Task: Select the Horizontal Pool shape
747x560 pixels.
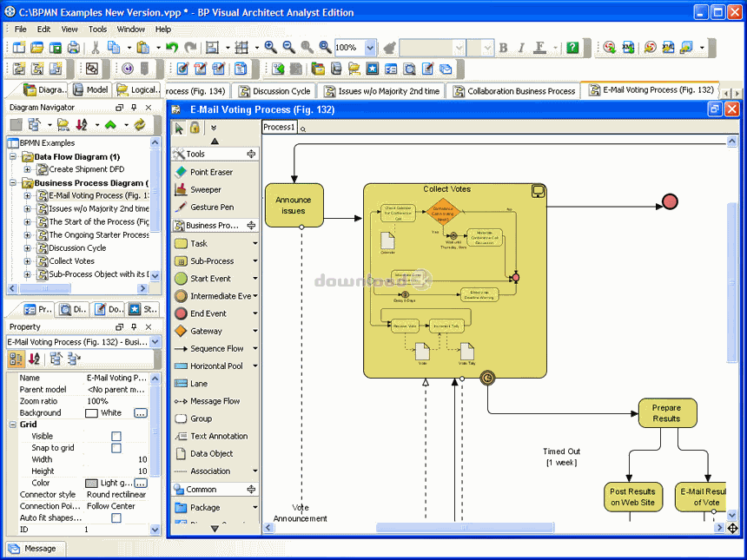Action: (x=216, y=366)
